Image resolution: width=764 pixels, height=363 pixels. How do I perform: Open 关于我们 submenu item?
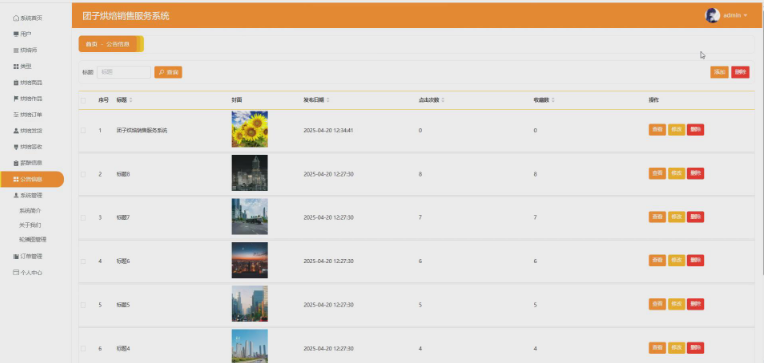pos(30,225)
